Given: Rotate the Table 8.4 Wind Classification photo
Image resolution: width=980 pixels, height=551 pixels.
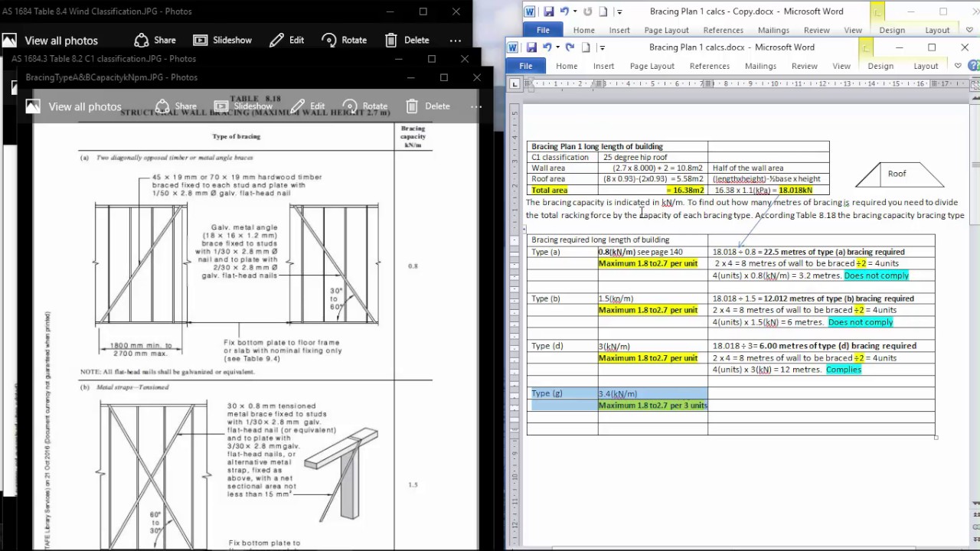Looking at the screenshot, I should pos(344,40).
